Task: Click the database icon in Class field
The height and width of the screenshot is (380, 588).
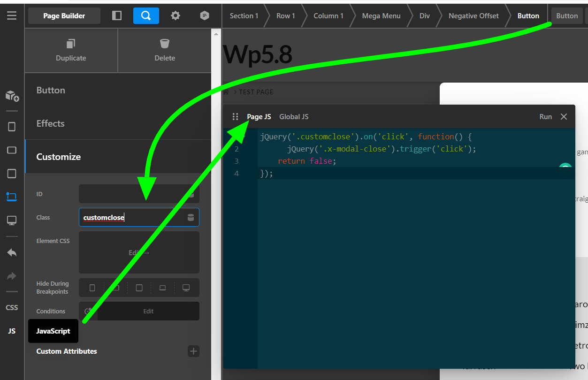Action: coord(191,217)
